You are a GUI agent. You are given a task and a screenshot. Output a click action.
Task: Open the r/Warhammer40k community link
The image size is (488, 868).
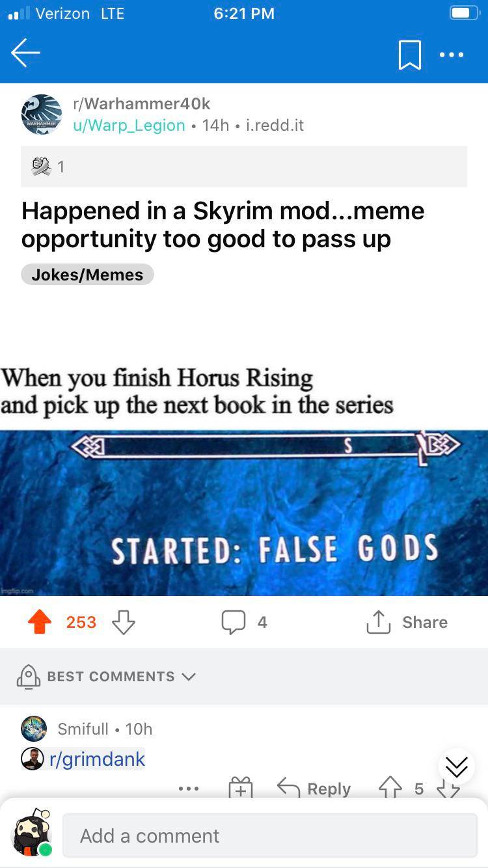(142, 103)
